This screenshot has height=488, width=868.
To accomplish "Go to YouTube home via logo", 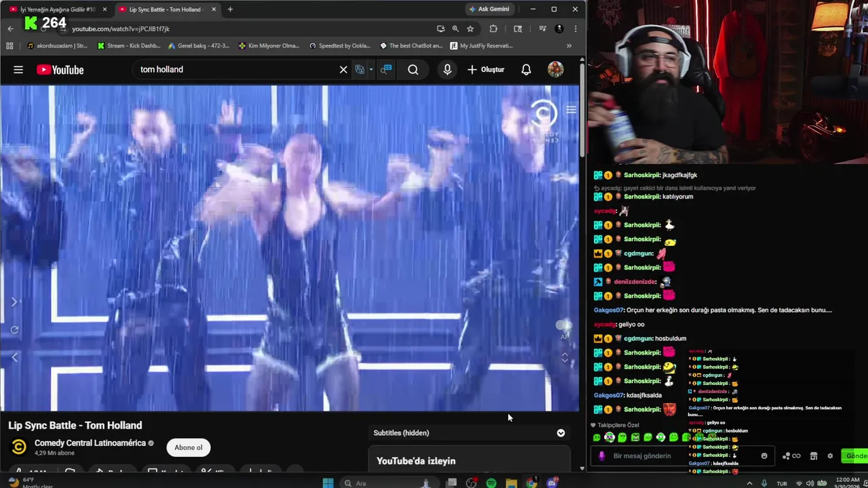I will point(60,69).
